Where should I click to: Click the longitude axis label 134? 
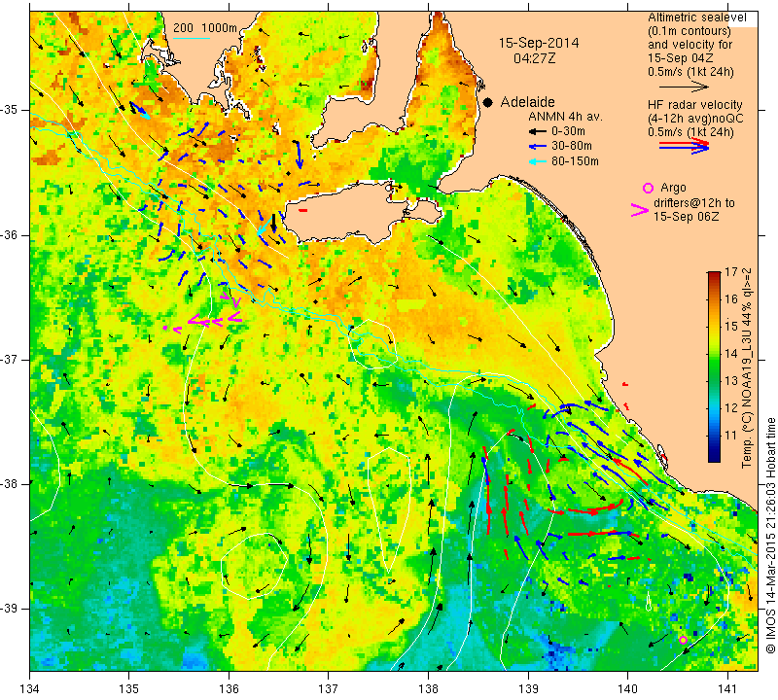point(30,689)
